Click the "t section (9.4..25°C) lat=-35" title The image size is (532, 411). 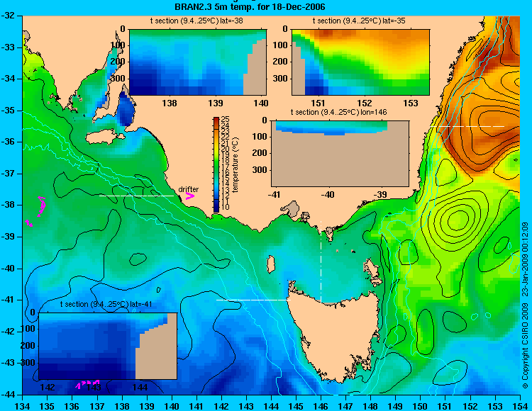(x=359, y=21)
